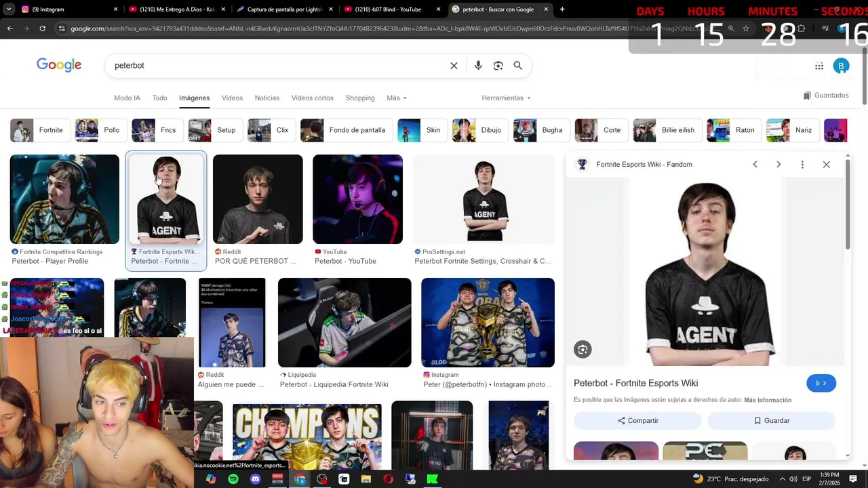
Task: Filter images by the Skin chip
Action: point(422,130)
